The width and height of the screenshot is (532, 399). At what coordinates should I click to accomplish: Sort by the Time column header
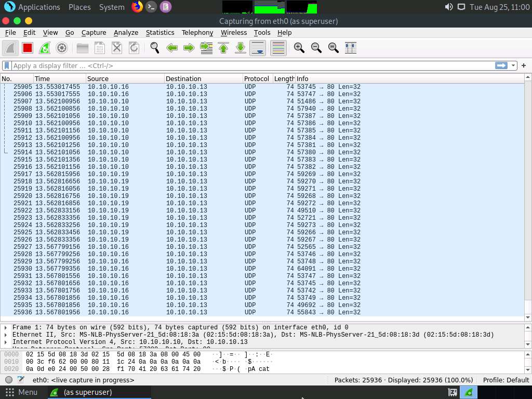coord(60,79)
